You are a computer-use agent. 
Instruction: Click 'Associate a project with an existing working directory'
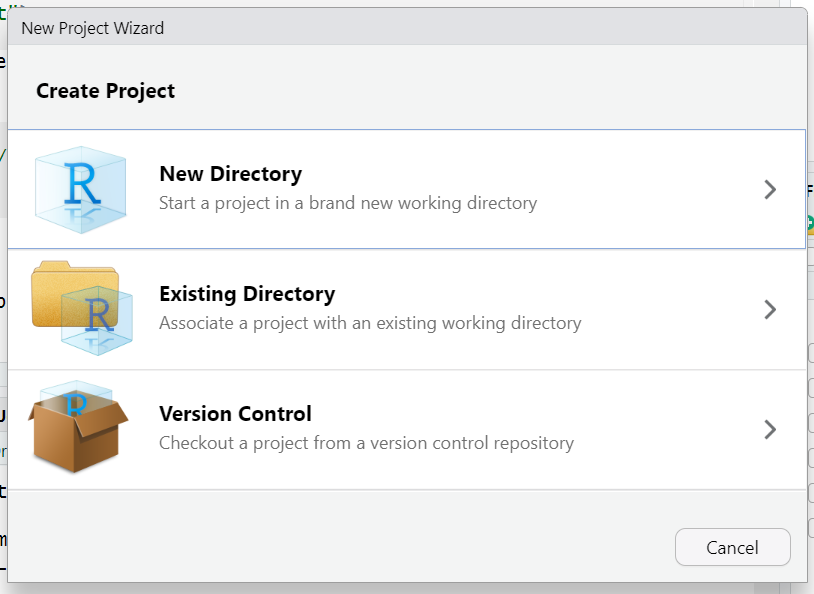(370, 323)
